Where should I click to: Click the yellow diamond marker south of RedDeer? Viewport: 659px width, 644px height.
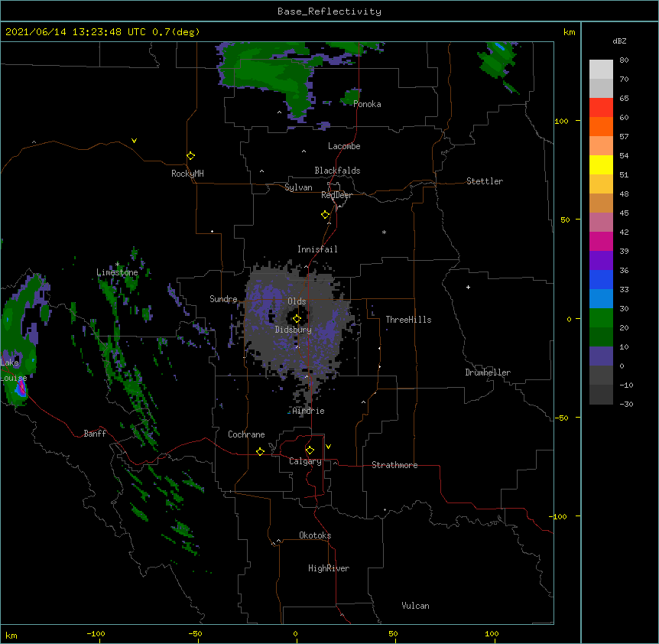(x=325, y=214)
